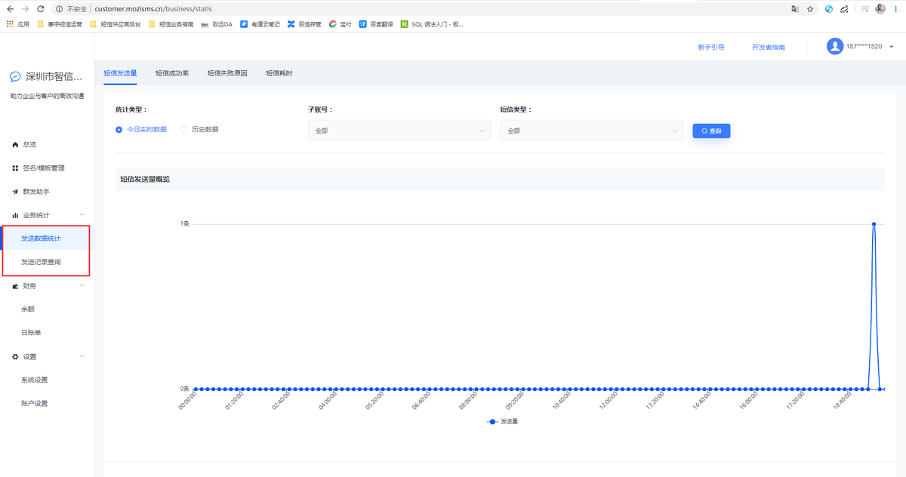The image size is (906, 477).
Task: Click the 不安全 site info icon
Action: point(60,9)
